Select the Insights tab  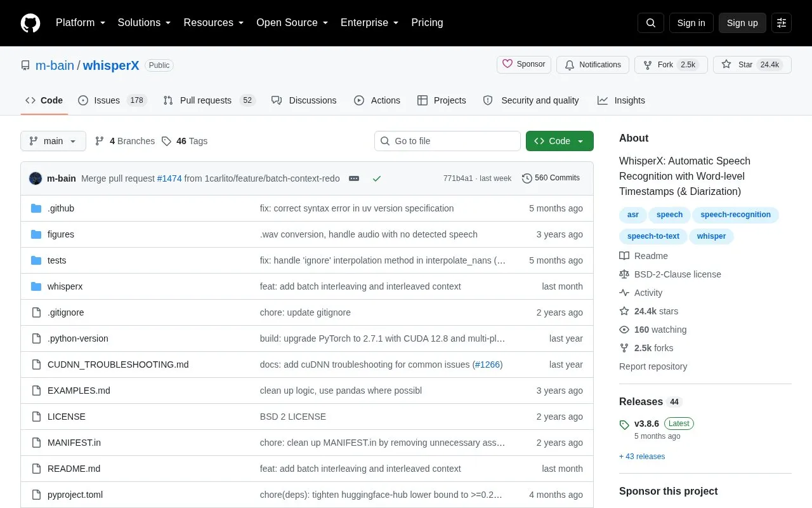pyautogui.click(x=621, y=100)
